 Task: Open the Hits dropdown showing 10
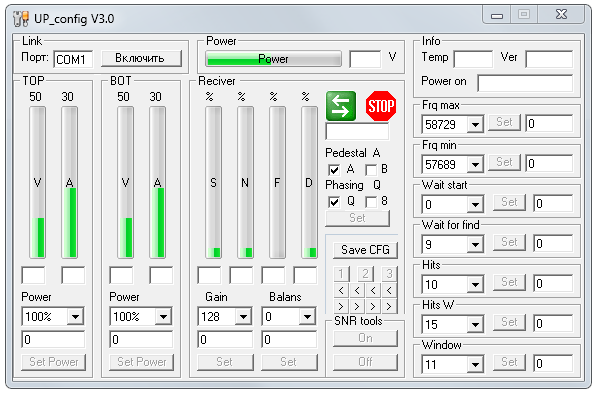coord(475,284)
